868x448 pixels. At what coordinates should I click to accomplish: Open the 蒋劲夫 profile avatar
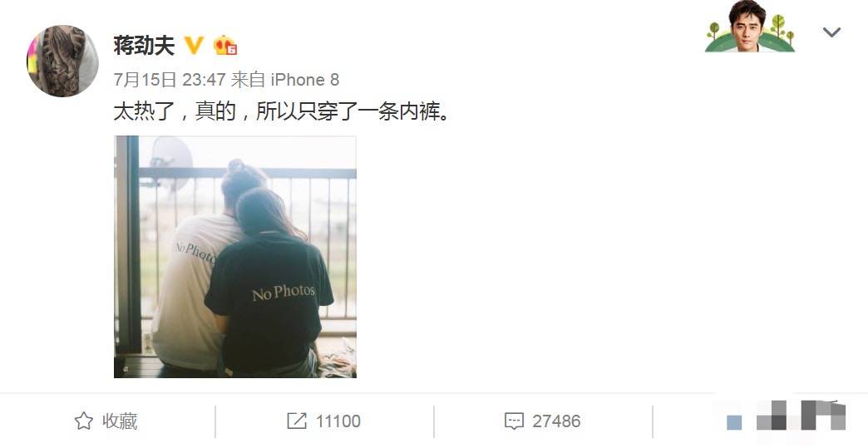(x=62, y=61)
